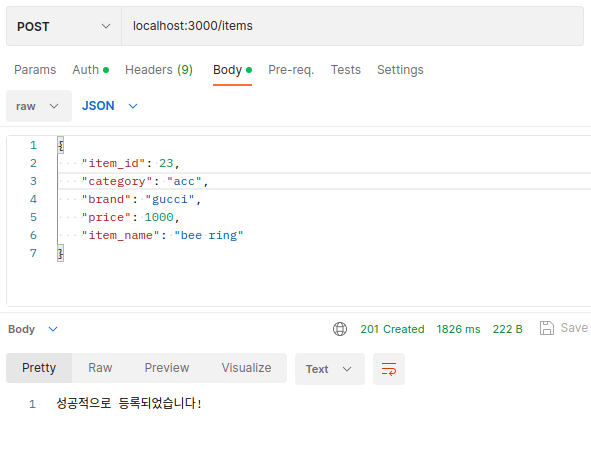
Task: Select the request Body tab
Action: coord(232,70)
